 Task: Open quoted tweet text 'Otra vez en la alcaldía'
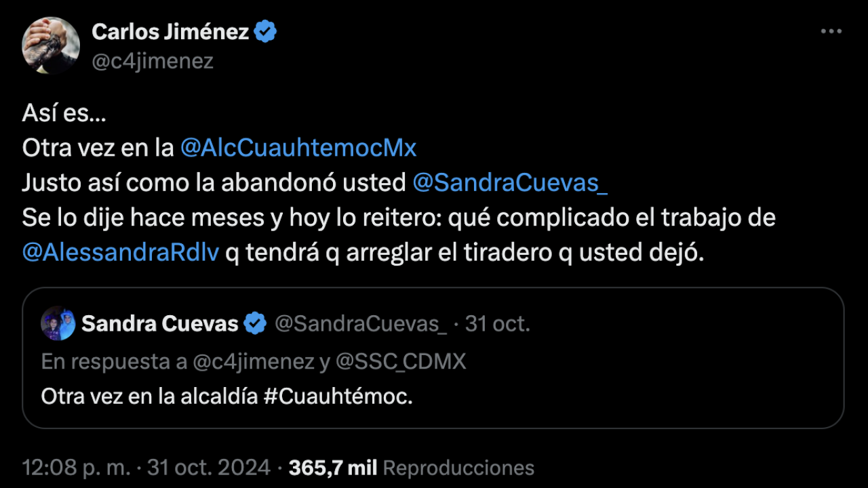pyautogui.click(x=149, y=396)
